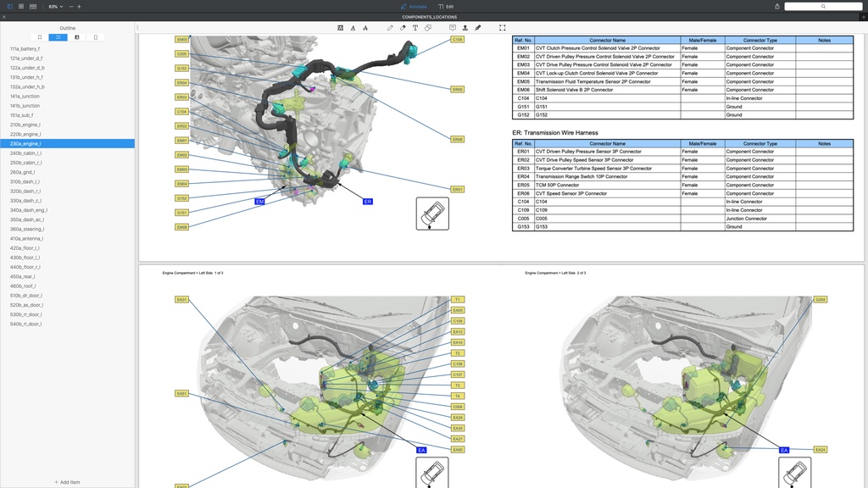The height and width of the screenshot is (488, 868).
Task: Switch to Annotate mode
Action: tap(413, 6)
